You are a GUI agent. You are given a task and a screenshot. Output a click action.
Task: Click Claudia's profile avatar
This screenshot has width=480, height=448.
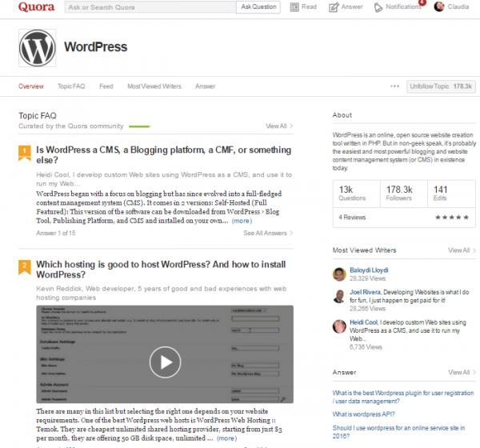[x=439, y=6]
